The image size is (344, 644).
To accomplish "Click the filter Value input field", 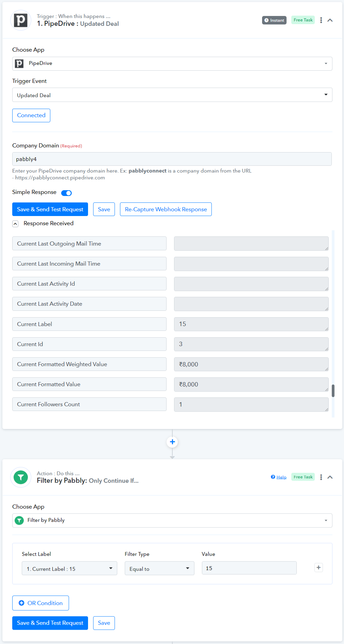I will tap(249, 568).
